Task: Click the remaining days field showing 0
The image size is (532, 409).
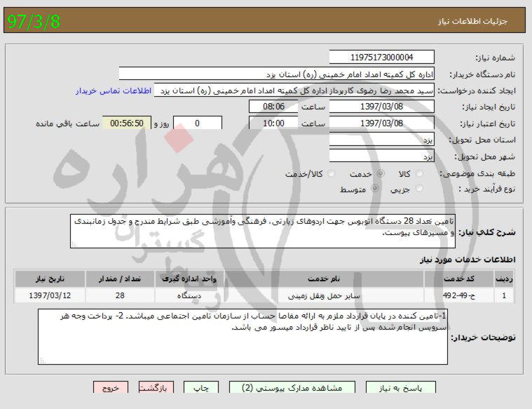Action: click(198, 123)
